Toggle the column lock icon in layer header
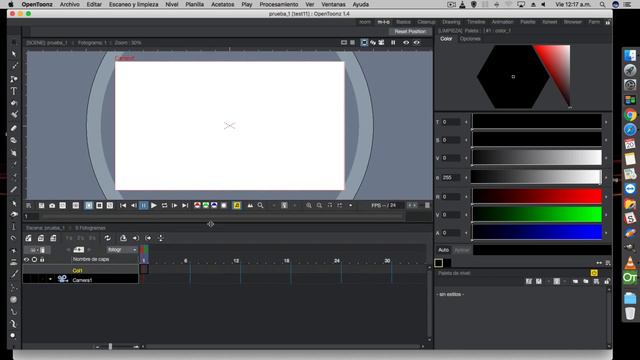Viewport: 640px width, 360px height. [x=42, y=260]
